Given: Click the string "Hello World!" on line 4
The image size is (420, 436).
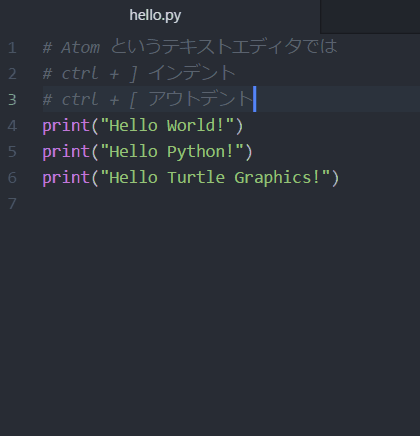Looking at the screenshot, I should point(167,126).
